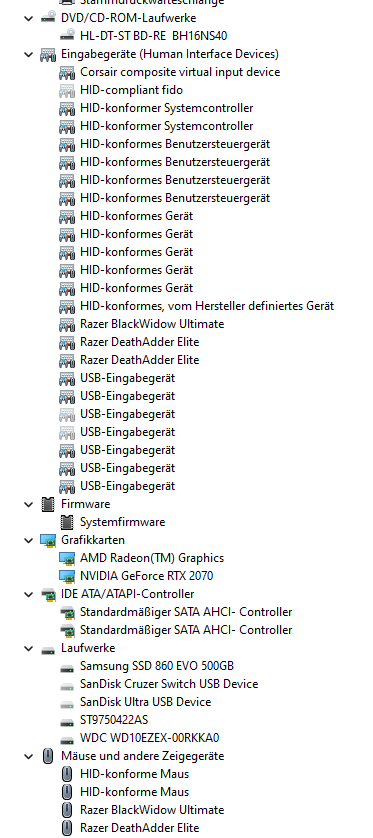Click the drive icon for Samsung SSD 860 EVO 500GB

67,668
